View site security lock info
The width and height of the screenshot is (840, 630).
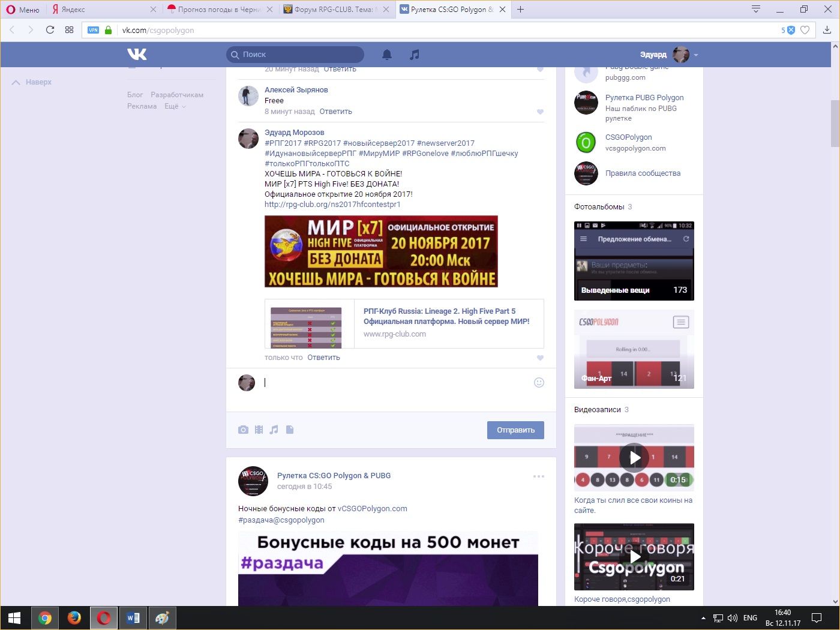coord(108,30)
